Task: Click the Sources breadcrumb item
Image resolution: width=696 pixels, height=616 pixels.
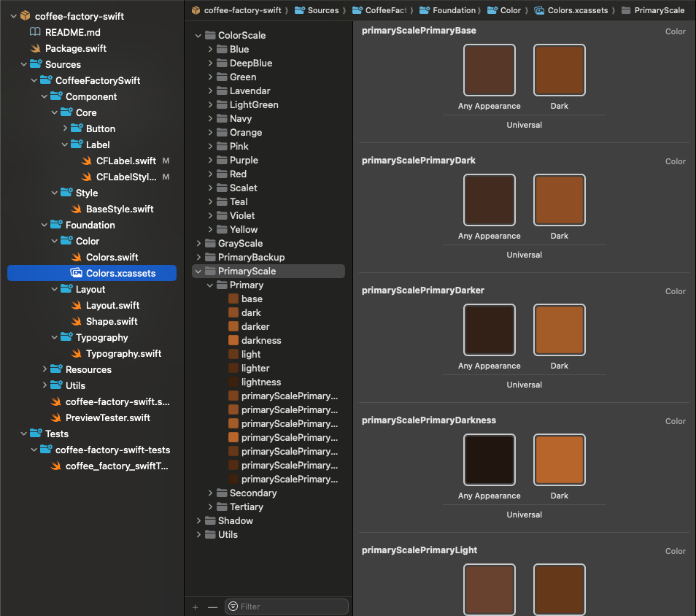Action: coord(322,10)
